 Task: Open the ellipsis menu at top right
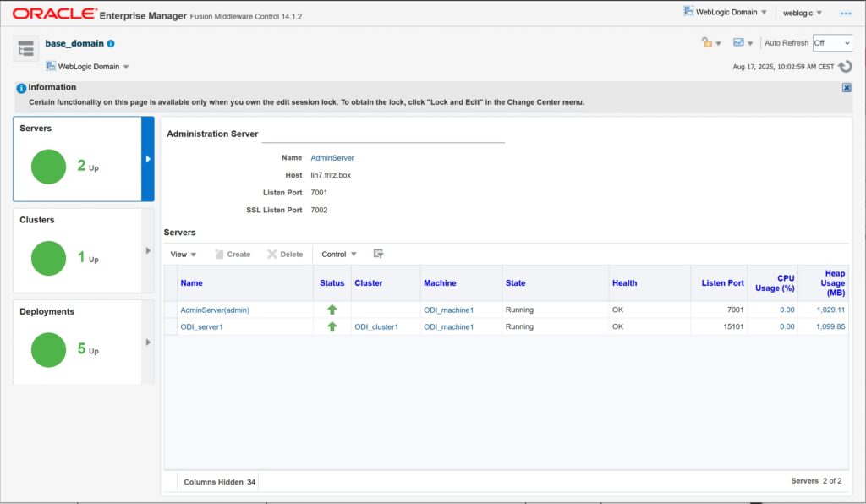[x=846, y=13]
